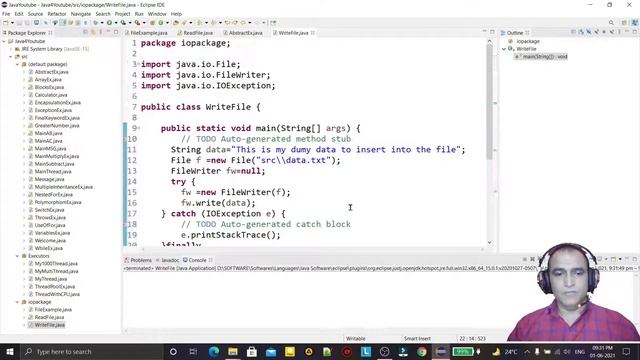Select PolymorphismEx.java in Package Explorer
Screen dimensions: 640x360
[58, 202]
